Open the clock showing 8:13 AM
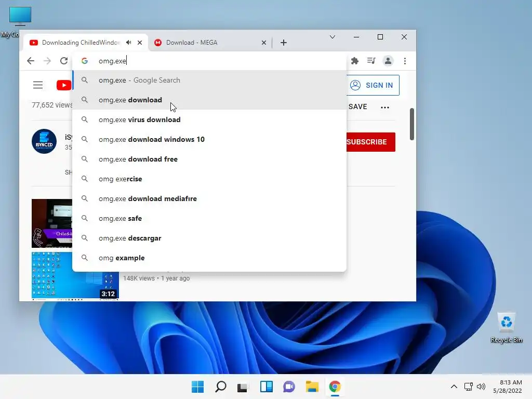The height and width of the screenshot is (399, 532). [508, 387]
